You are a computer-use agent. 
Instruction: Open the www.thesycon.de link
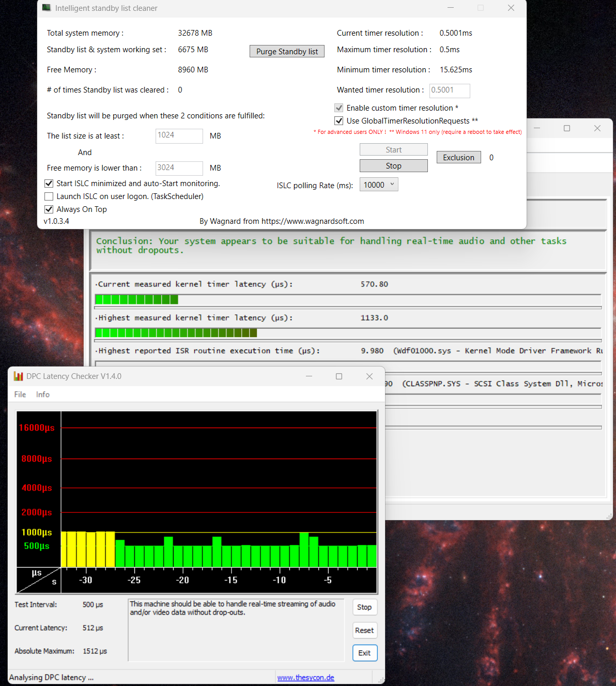point(306,678)
